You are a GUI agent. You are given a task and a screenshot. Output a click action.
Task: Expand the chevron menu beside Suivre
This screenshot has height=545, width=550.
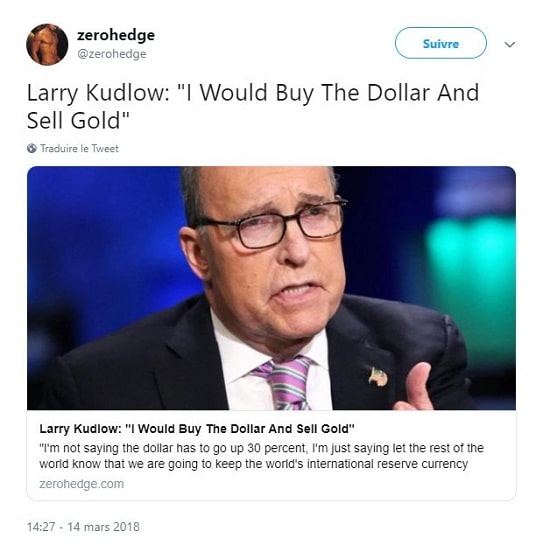509,45
